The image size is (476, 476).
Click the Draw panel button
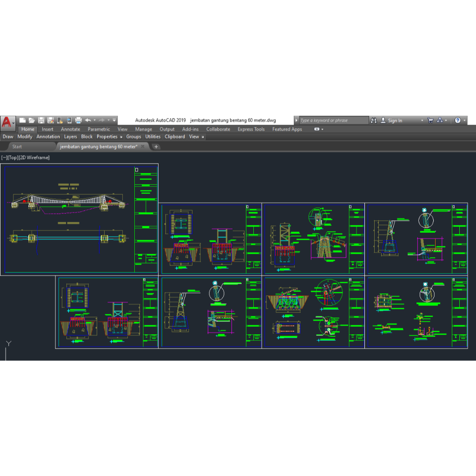[x=8, y=137]
